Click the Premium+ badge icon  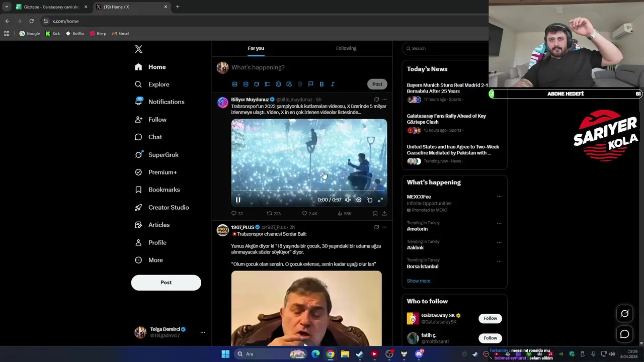(x=138, y=172)
